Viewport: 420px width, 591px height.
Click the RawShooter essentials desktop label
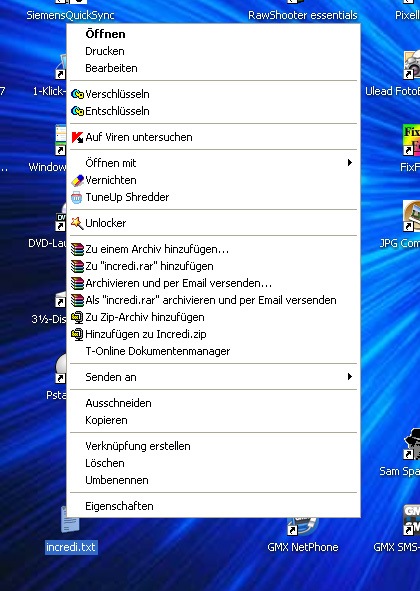click(303, 15)
